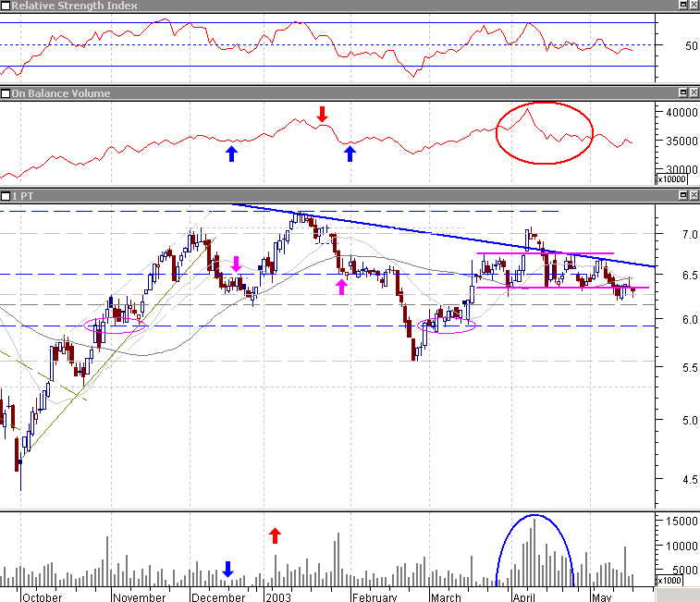
Task: Click the February date label
Action: pyautogui.click(x=375, y=597)
